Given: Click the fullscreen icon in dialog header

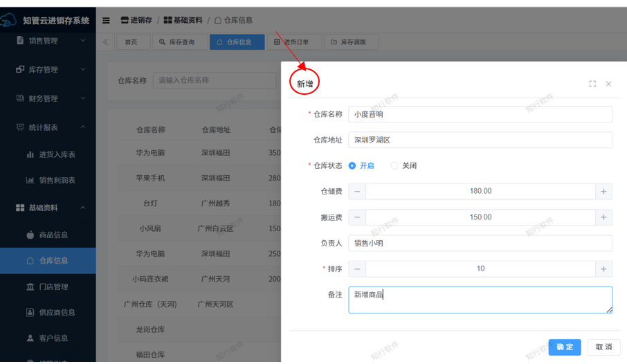Looking at the screenshot, I should pyautogui.click(x=592, y=84).
